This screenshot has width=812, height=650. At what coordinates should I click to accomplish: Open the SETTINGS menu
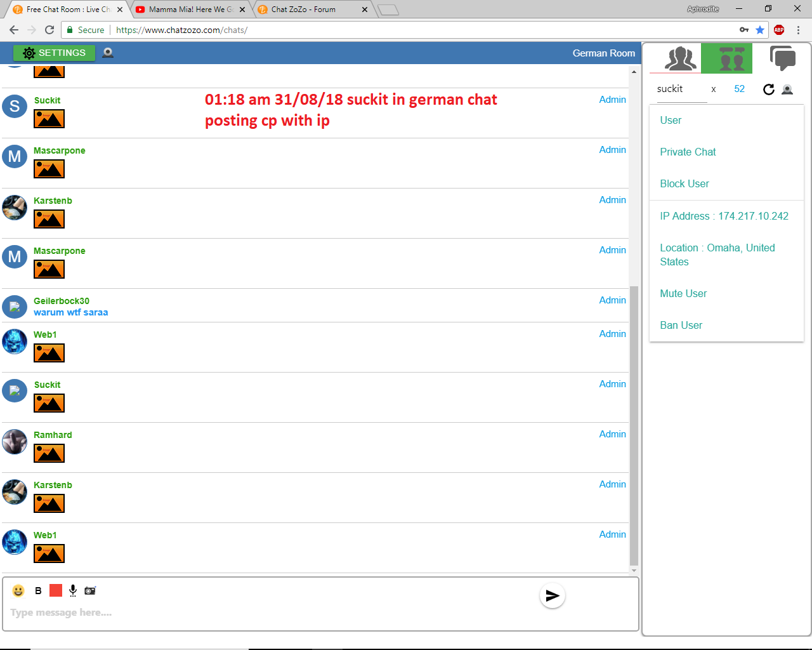[x=54, y=53]
